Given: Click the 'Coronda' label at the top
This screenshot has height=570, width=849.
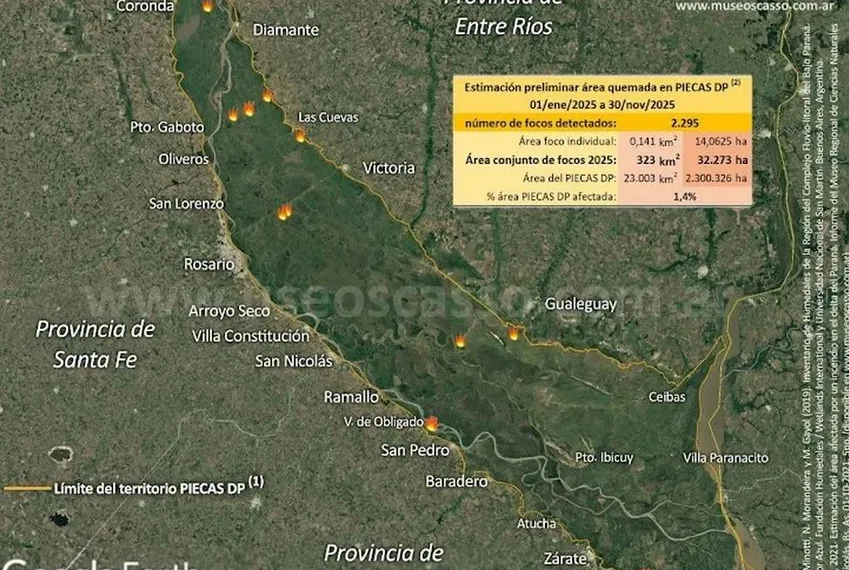Looking at the screenshot, I should click(x=146, y=6).
